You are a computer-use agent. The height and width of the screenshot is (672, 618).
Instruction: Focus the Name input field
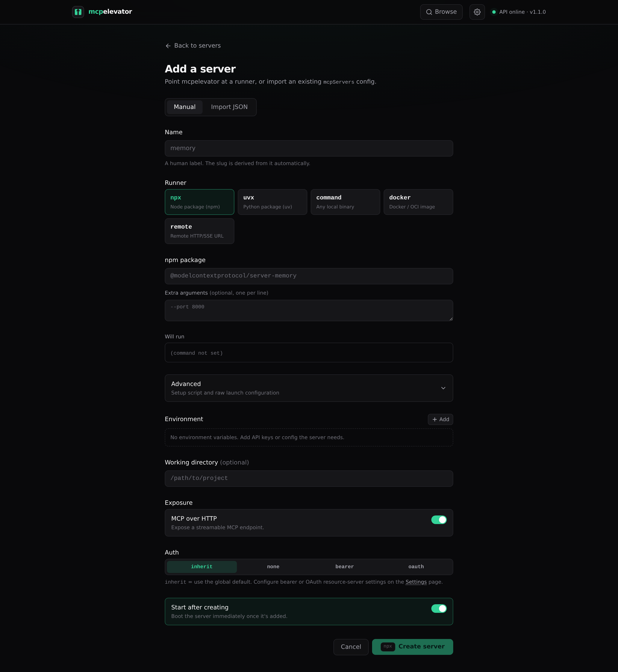(x=309, y=148)
